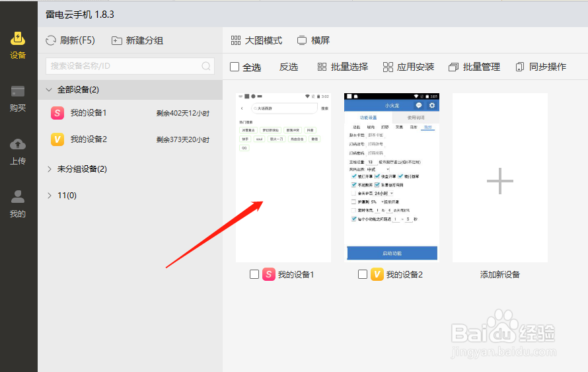Click the 批量管理 windows icon
Image resolution: width=588 pixels, height=372 pixels.
[x=453, y=67]
